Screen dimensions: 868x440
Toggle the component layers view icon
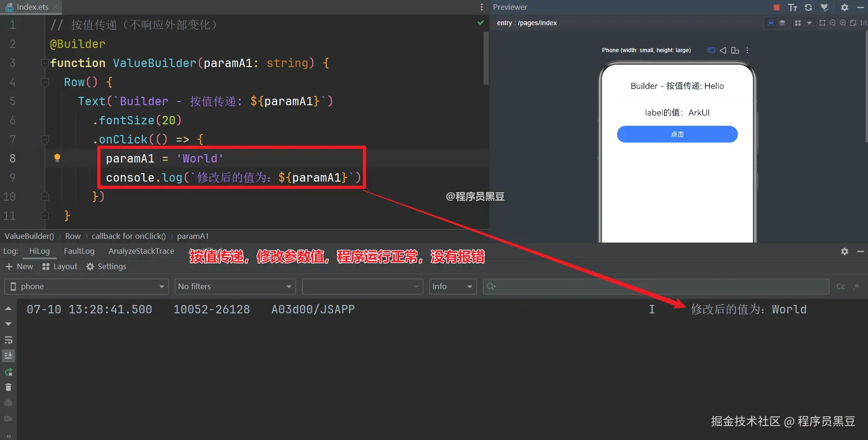pos(782,23)
